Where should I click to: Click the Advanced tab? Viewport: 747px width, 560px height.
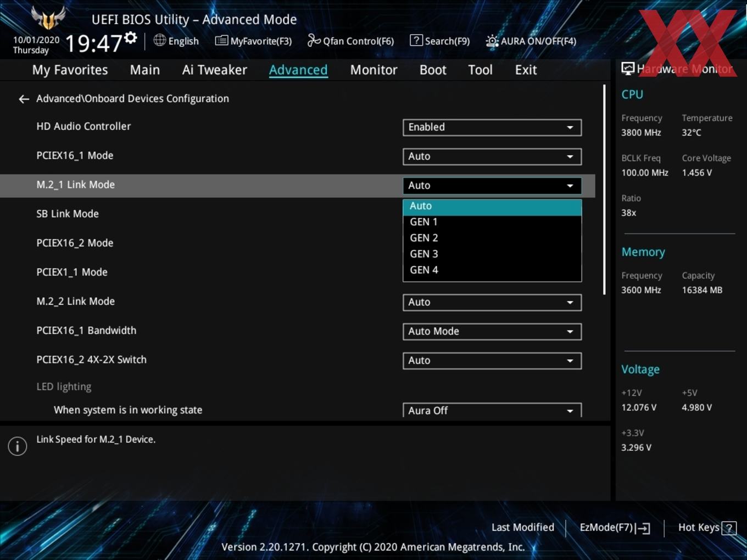point(298,70)
